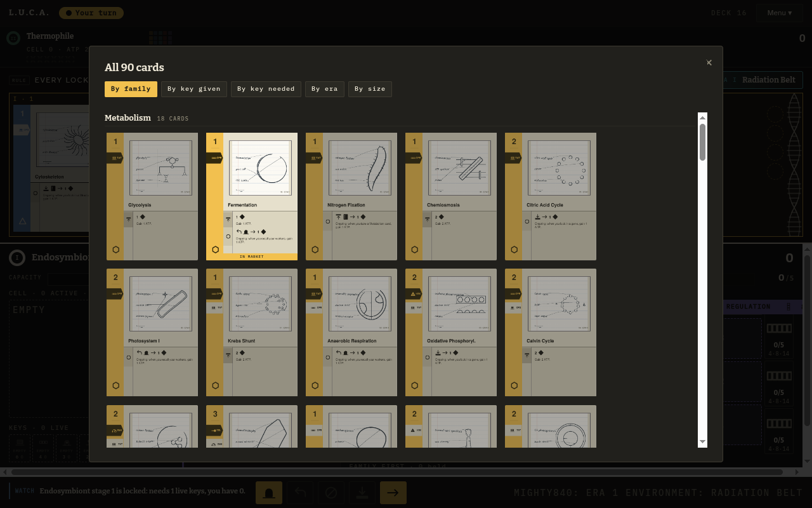Click the card list scrollbar up arrow
This screenshot has height=508, width=812.
coord(702,117)
